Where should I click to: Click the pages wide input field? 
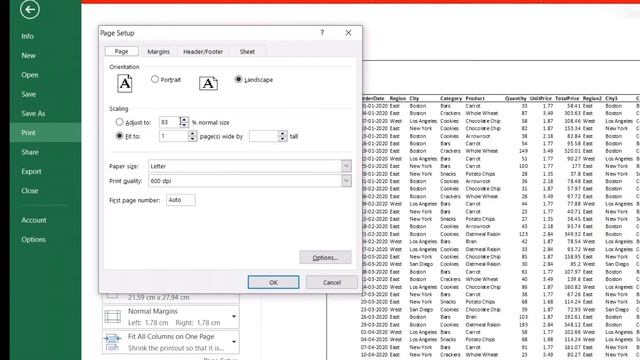coord(173,136)
